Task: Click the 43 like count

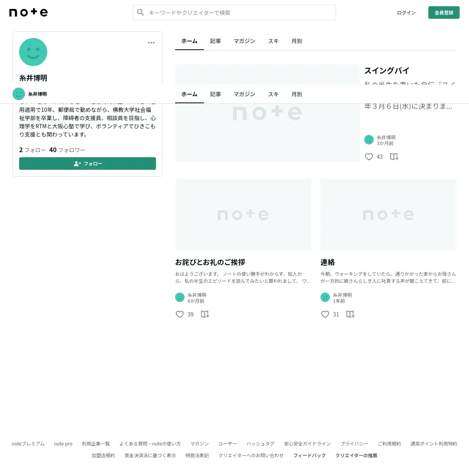Action: (380, 157)
